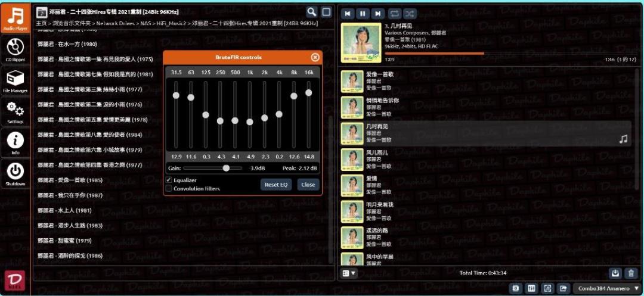Open equalizer controls icon in bottom bar
This screenshot has height=296, width=644.
pos(531,288)
